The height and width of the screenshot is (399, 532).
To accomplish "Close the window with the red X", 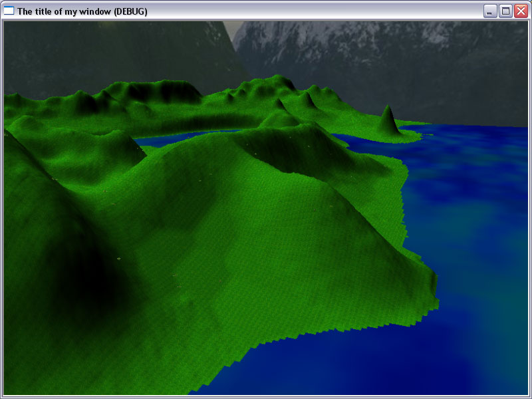I will [x=520, y=11].
